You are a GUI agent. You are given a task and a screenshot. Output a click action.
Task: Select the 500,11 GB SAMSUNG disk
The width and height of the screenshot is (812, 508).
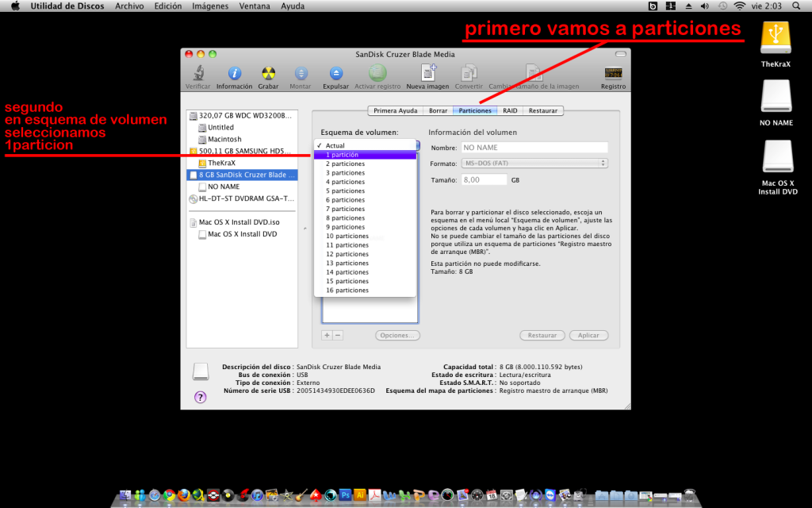(242, 151)
